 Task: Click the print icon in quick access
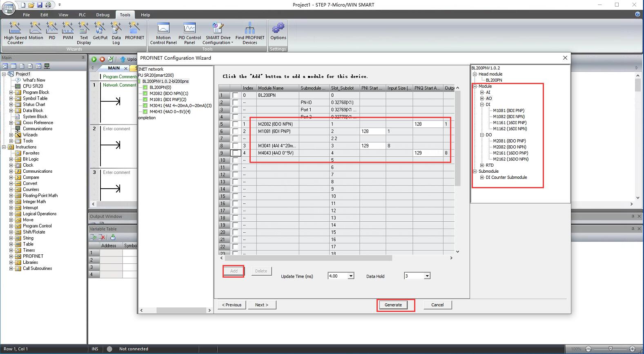pyautogui.click(x=48, y=5)
